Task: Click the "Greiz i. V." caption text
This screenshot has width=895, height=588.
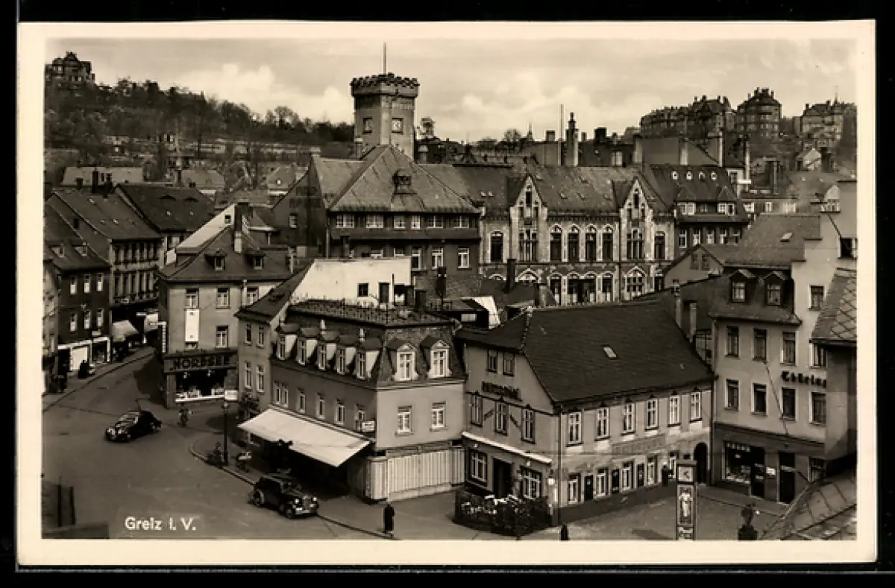Action: click(160, 523)
